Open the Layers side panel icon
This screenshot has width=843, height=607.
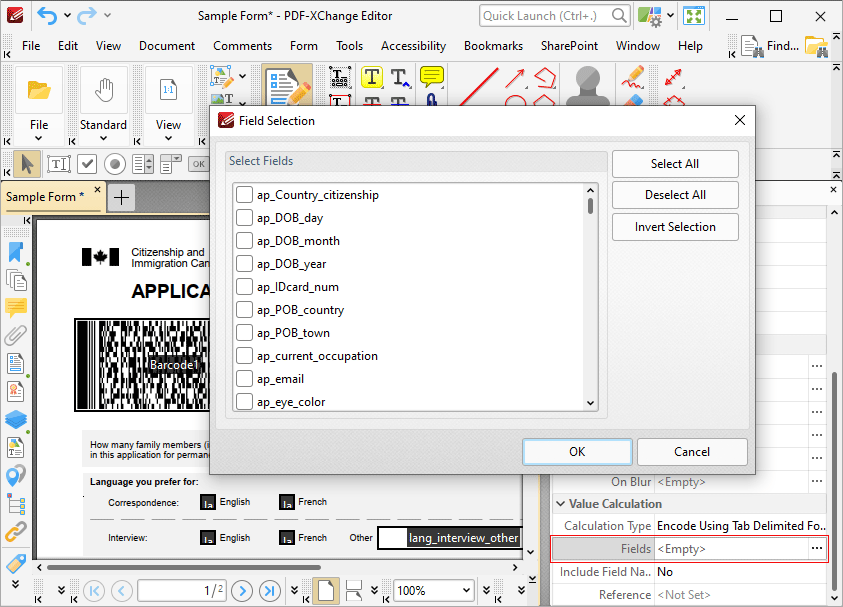tap(16, 419)
